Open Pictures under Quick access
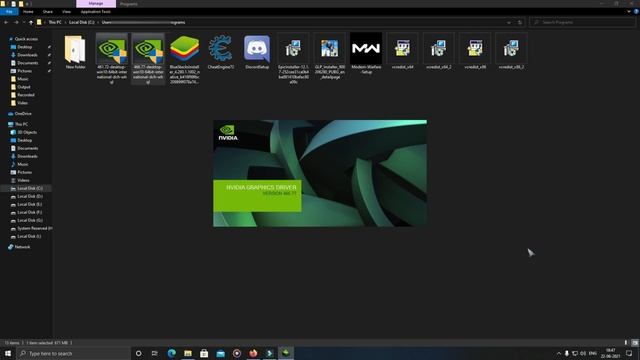Viewport: 640px width, 360px height. pos(24,71)
